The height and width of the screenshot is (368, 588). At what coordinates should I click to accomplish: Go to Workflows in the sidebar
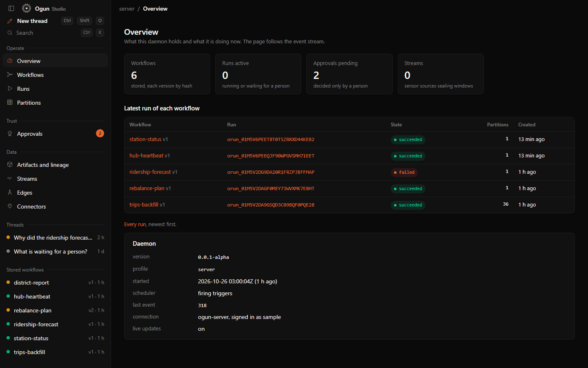click(55, 75)
